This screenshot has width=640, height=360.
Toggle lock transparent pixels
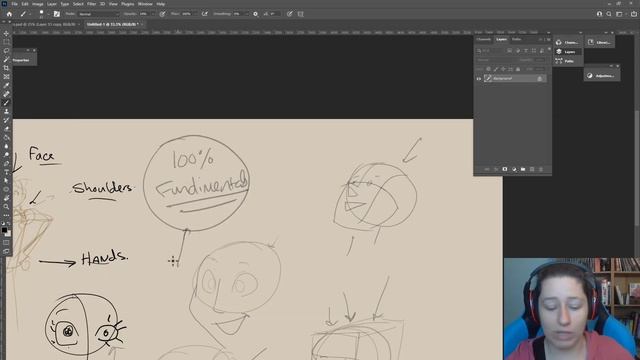(x=489, y=69)
